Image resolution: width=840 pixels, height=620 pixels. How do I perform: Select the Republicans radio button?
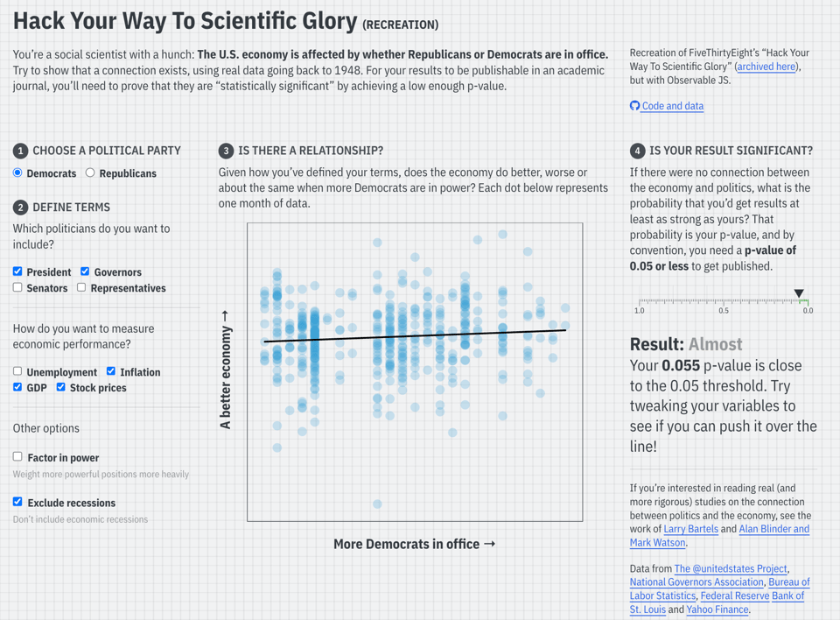(x=90, y=173)
